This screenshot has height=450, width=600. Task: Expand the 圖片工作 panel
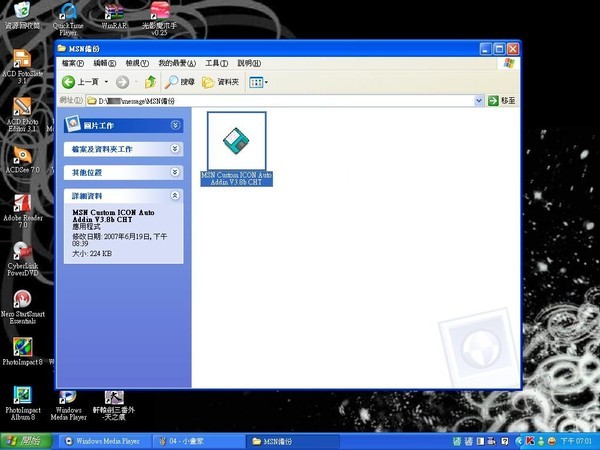[175, 125]
